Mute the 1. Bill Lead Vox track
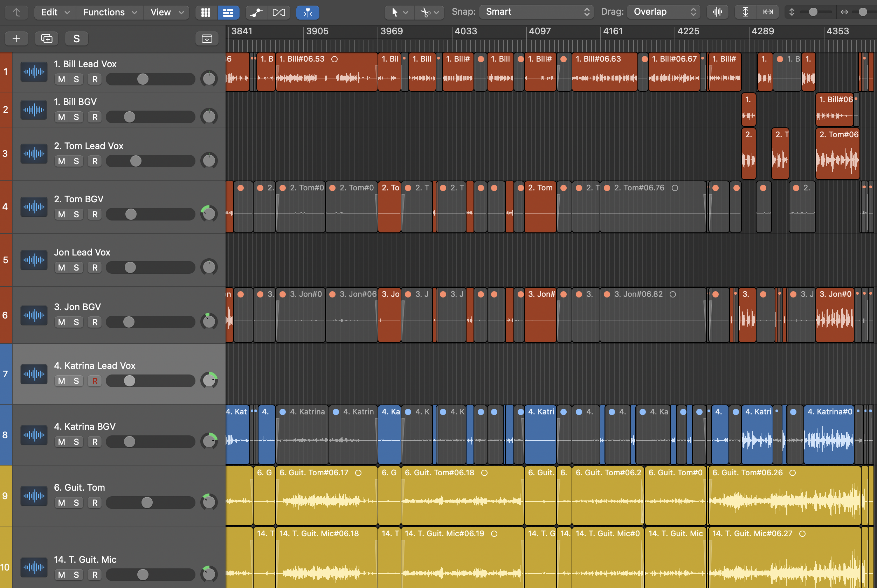Image resolution: width=877 pixels, height=588 pixels. (x=62, y=79)
